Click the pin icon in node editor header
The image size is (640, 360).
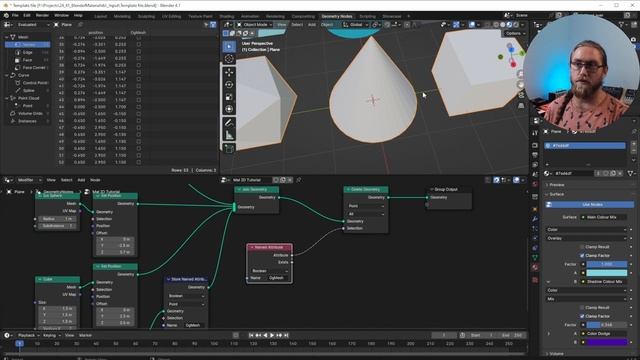tap(298, 180)
